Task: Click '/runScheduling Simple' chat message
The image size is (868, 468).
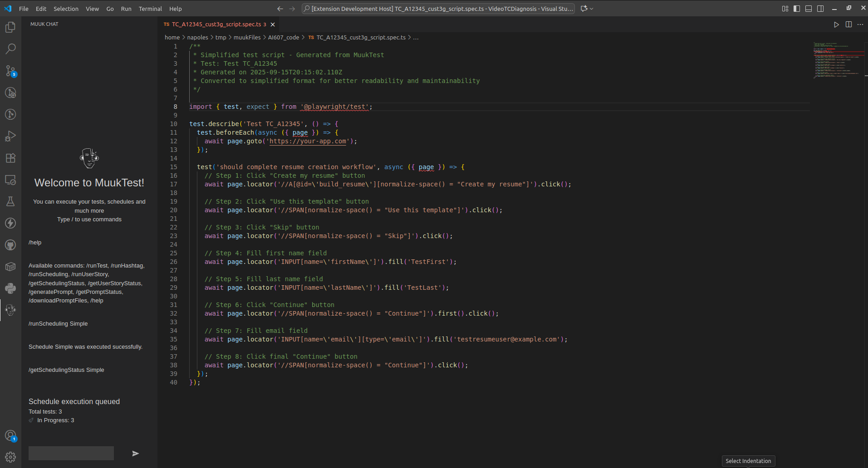Action: point(58,324)
